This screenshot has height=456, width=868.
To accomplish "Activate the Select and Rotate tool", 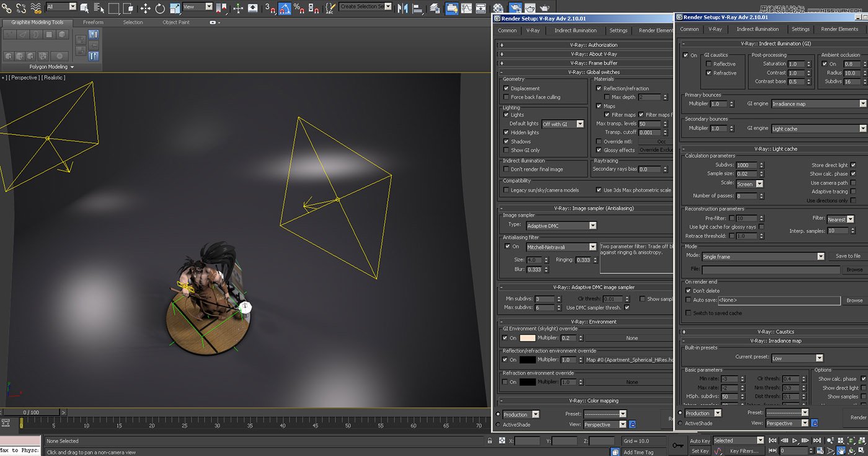I will click(x=160, y=8).
